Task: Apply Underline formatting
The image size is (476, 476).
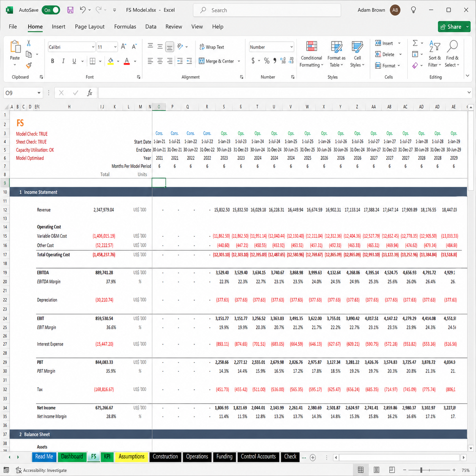Action: (74, 61)
